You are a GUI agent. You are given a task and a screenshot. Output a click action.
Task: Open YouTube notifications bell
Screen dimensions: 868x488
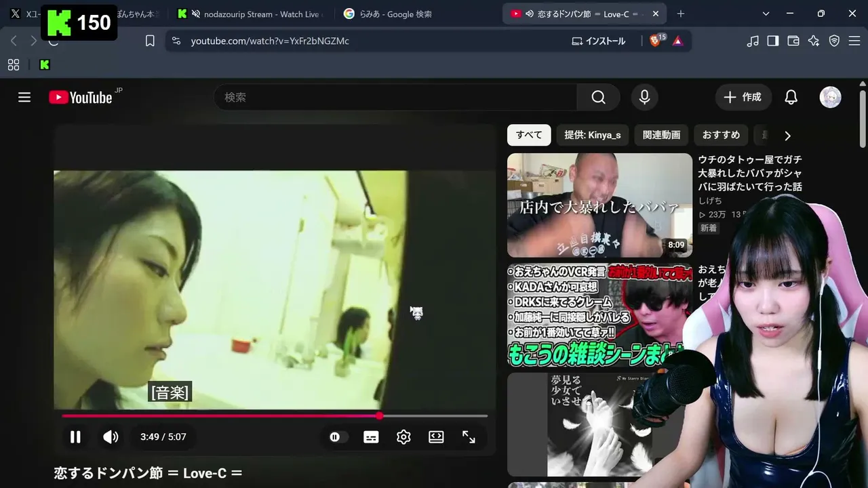pyautogui.click(x=791, y=98)
